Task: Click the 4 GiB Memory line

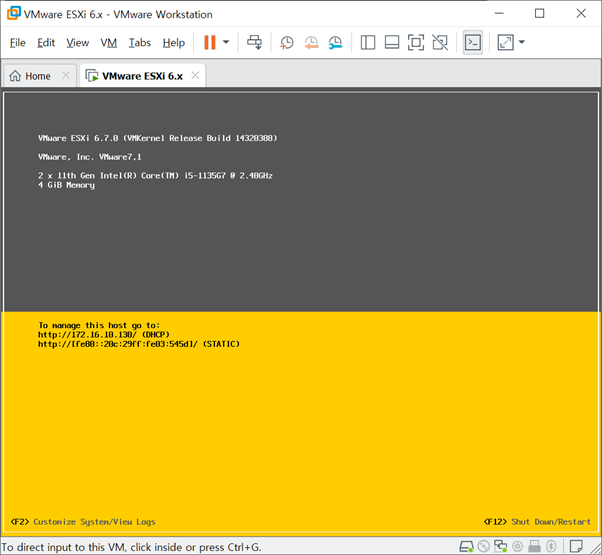Action: 66,185
